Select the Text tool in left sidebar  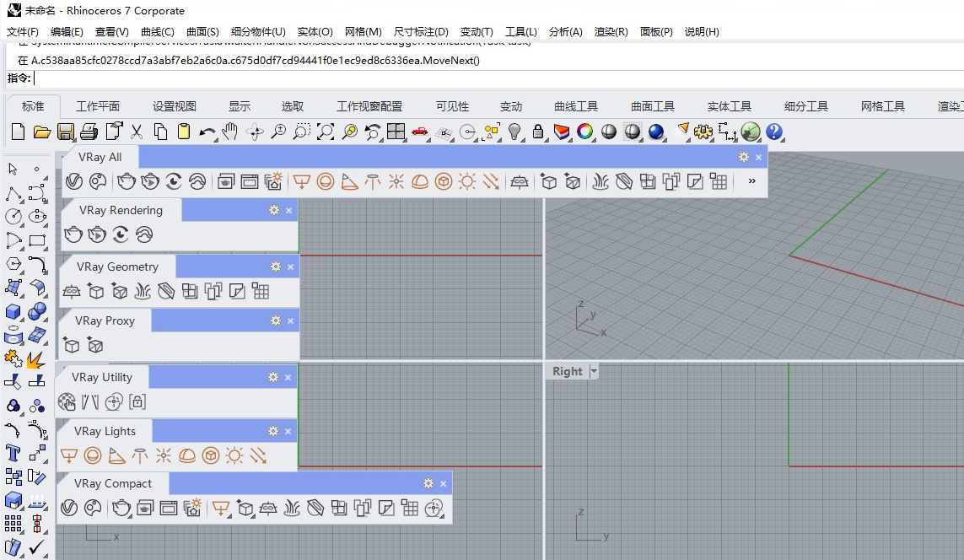tap(13, 453)
